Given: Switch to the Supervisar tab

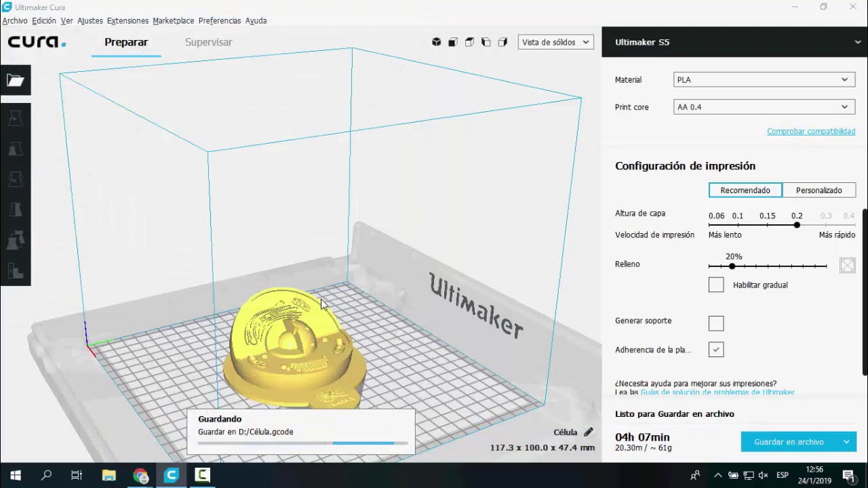Looking at the screenshot, I should pyautogui.click(x=208, y=42).
